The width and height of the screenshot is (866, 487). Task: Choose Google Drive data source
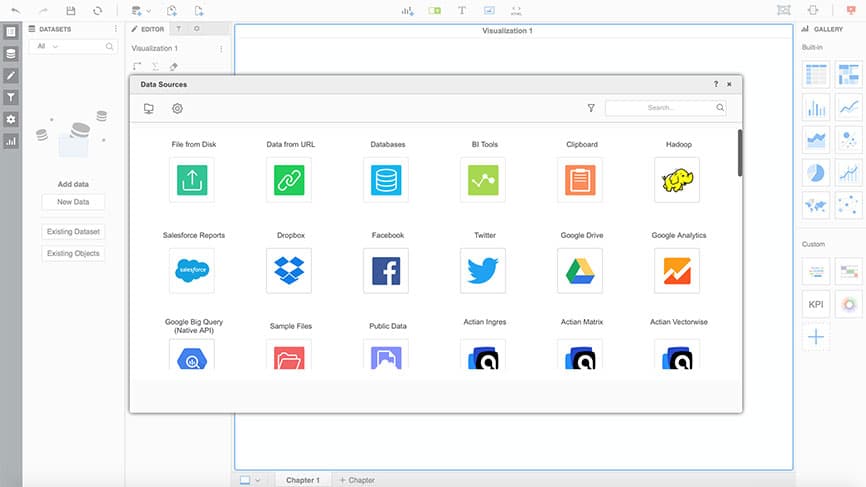[580, 270]
